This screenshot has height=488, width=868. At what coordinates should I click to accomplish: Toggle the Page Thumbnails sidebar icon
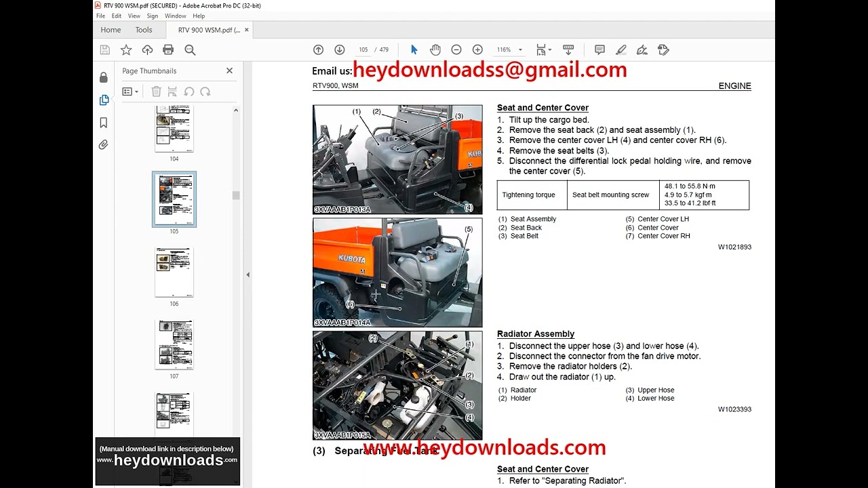tap(104, 100)
